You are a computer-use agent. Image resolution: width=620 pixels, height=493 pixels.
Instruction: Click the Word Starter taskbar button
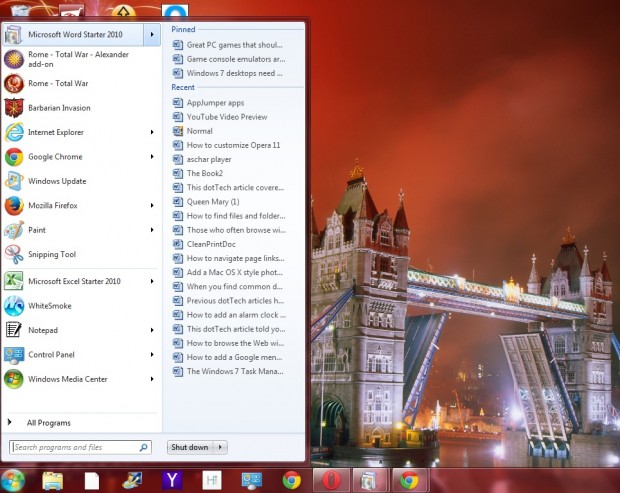370,481
